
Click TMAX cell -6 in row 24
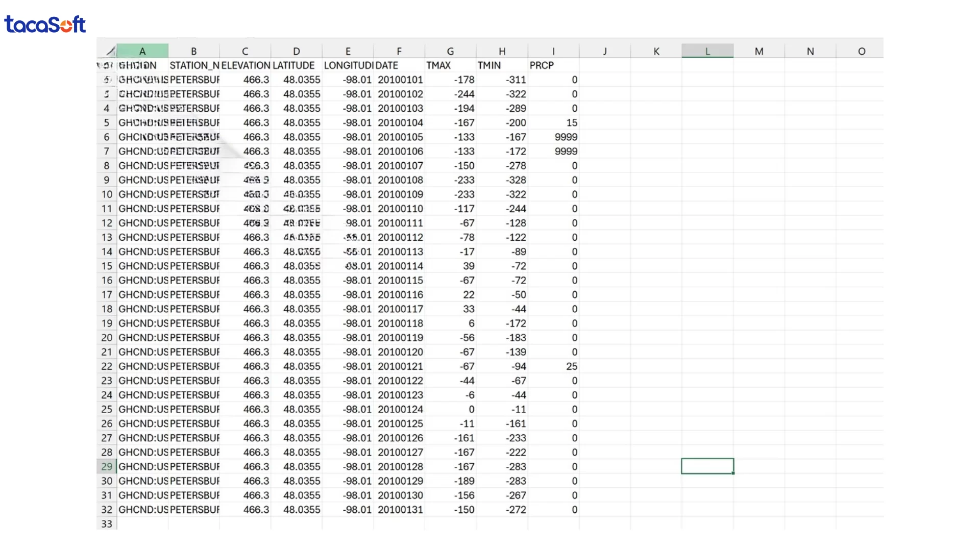(451, 395)
